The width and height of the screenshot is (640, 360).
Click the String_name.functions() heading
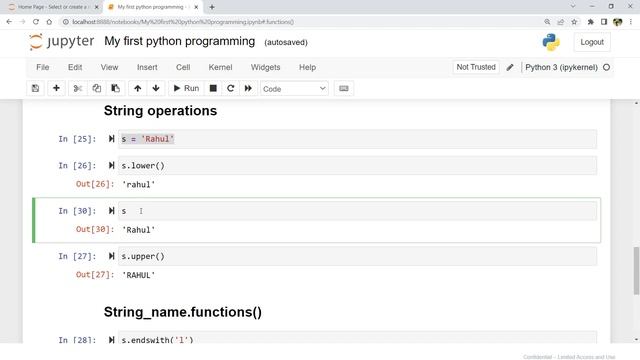(183, 312)
